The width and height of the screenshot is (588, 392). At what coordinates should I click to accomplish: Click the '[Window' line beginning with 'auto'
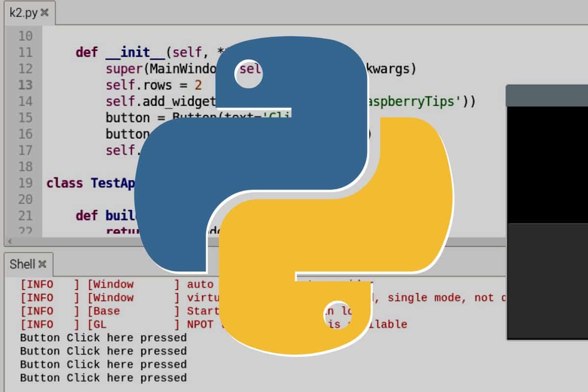(197, 284)
